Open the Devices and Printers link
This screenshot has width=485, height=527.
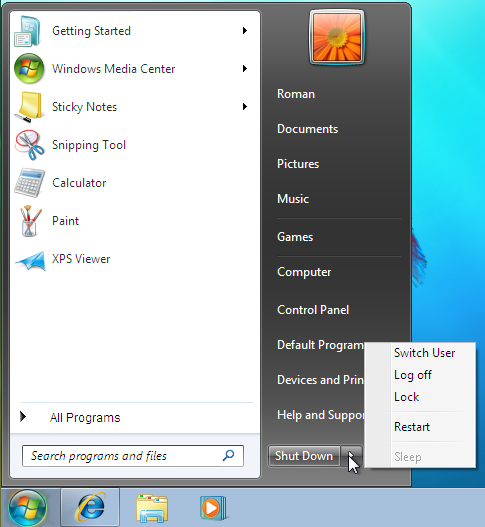(x=321, y=380)
